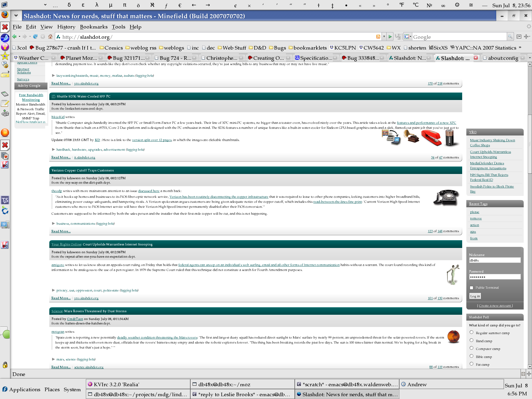Switch to the Bug 321171 tab
Image resolution: width=532 pixels, height=399 pixels.
pyautogui.click(x=128, y=58)
